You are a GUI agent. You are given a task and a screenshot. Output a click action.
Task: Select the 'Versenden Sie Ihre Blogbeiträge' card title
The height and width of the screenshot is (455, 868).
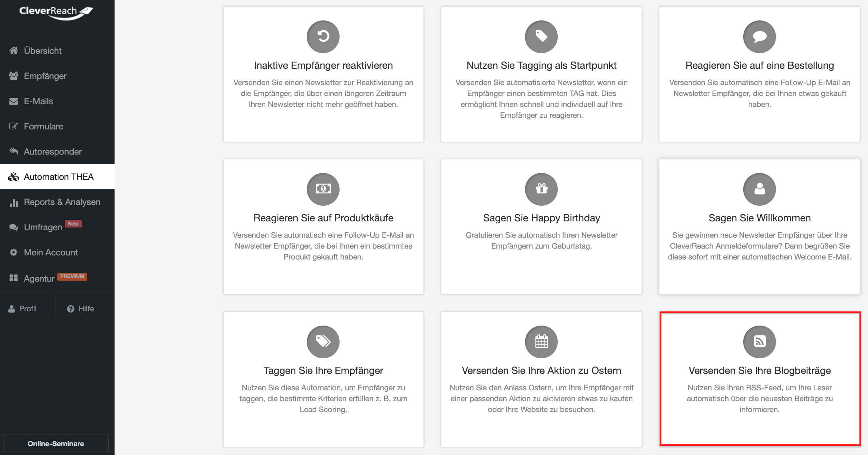(x=760, y=371)
